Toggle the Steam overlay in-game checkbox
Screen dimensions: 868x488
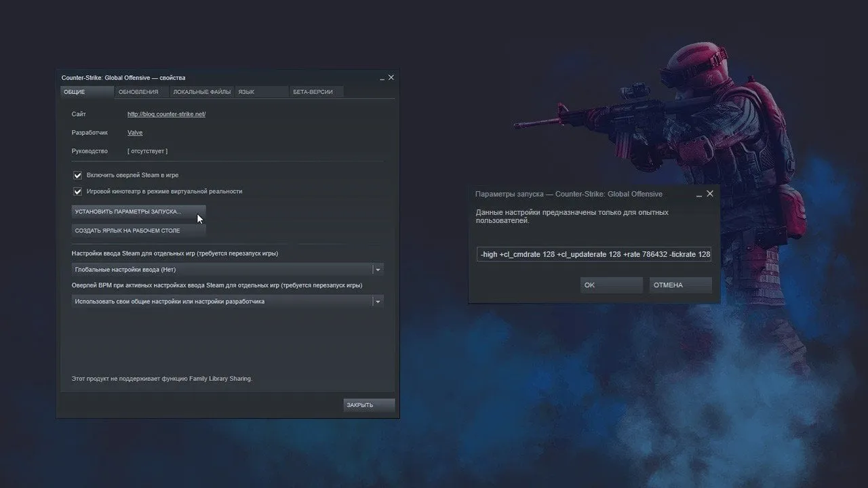pos(77,175)
